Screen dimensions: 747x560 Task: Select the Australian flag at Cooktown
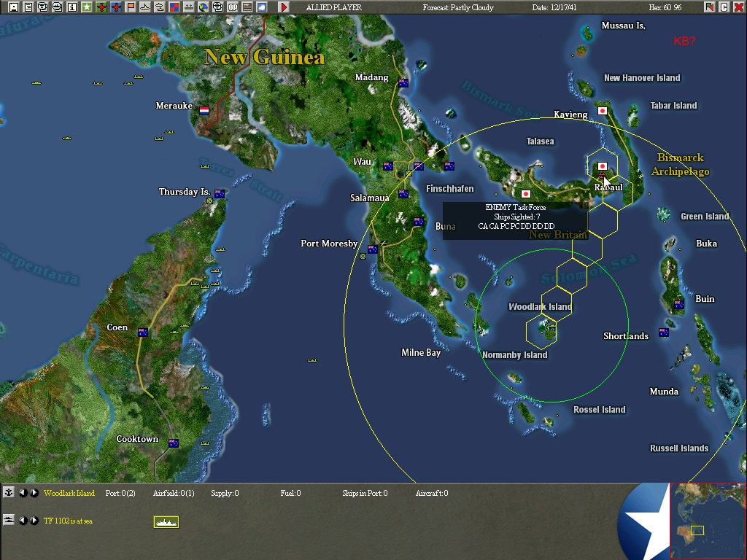(x=174, y=443)
